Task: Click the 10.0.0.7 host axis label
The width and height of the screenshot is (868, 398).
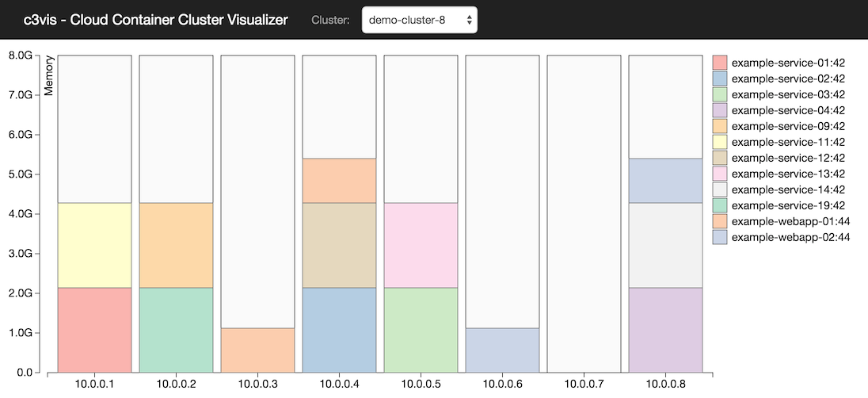Action: click(x=584, y=385)
